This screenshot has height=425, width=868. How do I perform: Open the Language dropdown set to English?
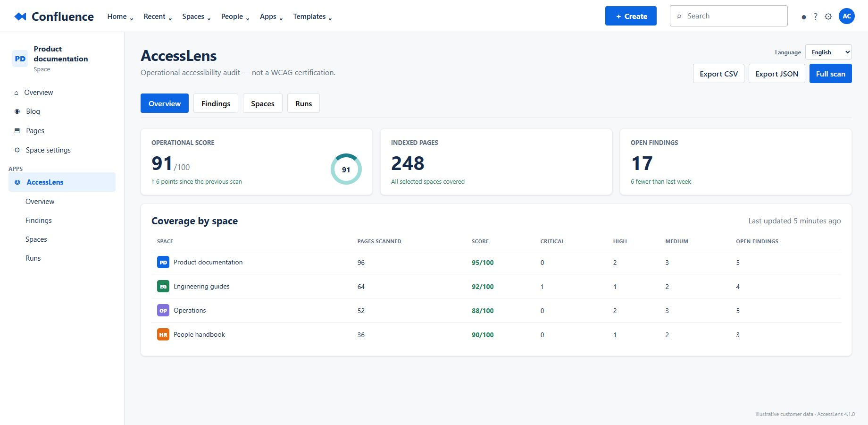tap(828, 52)
